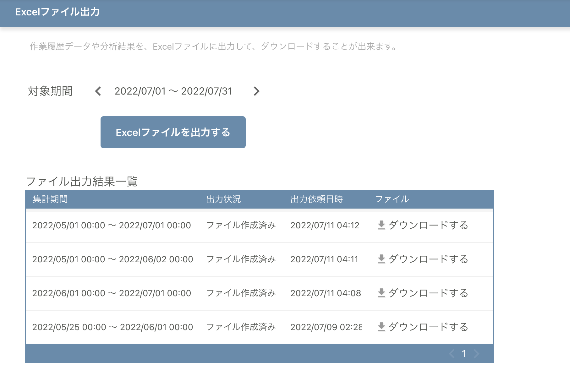The image size is (570, 392).
Task: Click ダウンロードする text for 2022/07/09 request
Action: 428,327
